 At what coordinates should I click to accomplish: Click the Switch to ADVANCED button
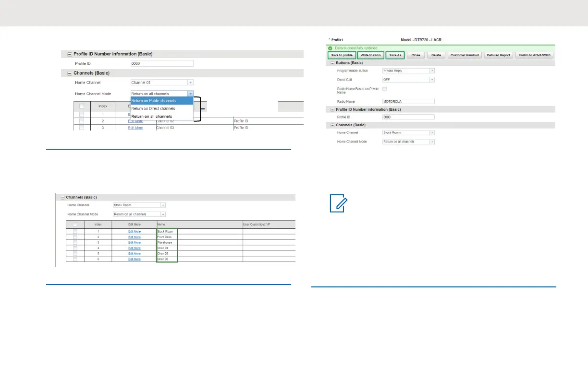534,55
